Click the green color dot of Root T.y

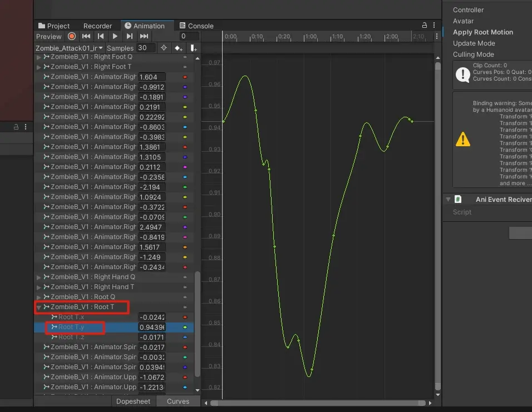coord(185,327)
